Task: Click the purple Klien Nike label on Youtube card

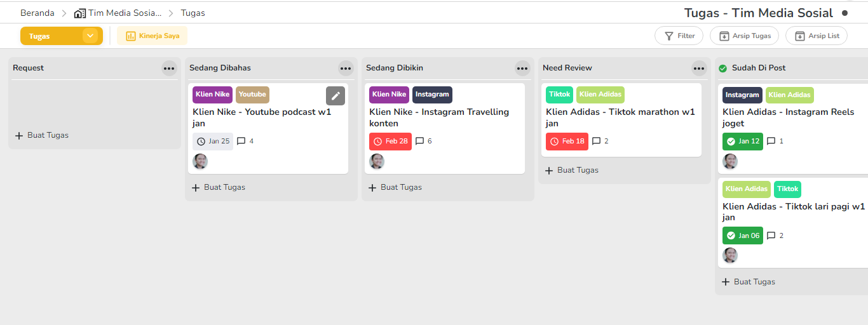Action: tap(212, 95)
